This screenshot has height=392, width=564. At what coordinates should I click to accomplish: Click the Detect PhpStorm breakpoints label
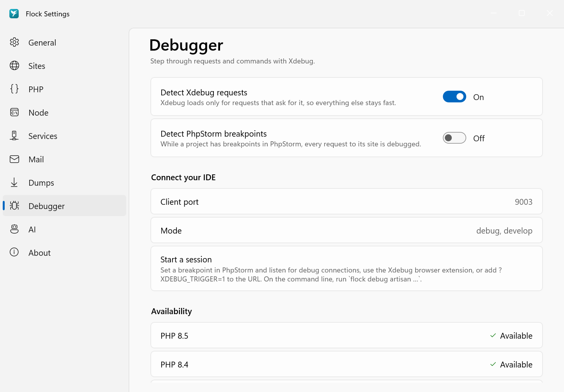click(x=214, y=134)
